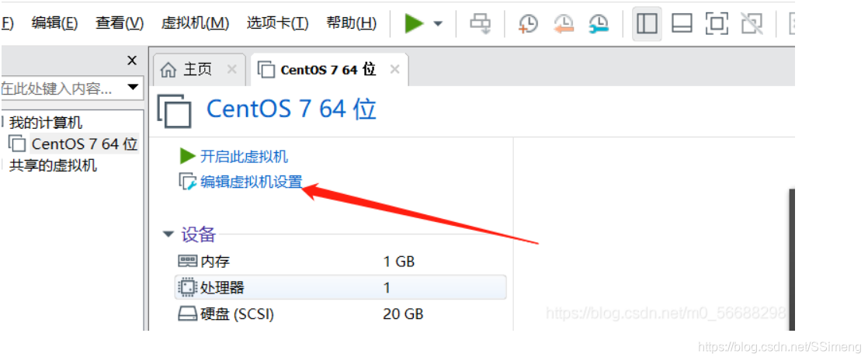The width and height of the screenshot is (868, 361).
Task: Select CentOS 7 64 位 in library tree
Action: (x=84, y=144)
